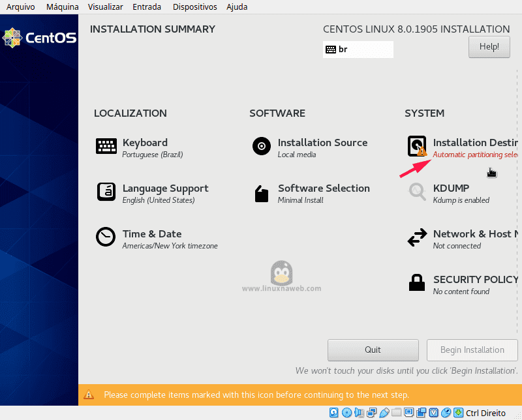Click the Network & Host Name arrows icon
Screen dimensions: 522x420
[417, 237]
